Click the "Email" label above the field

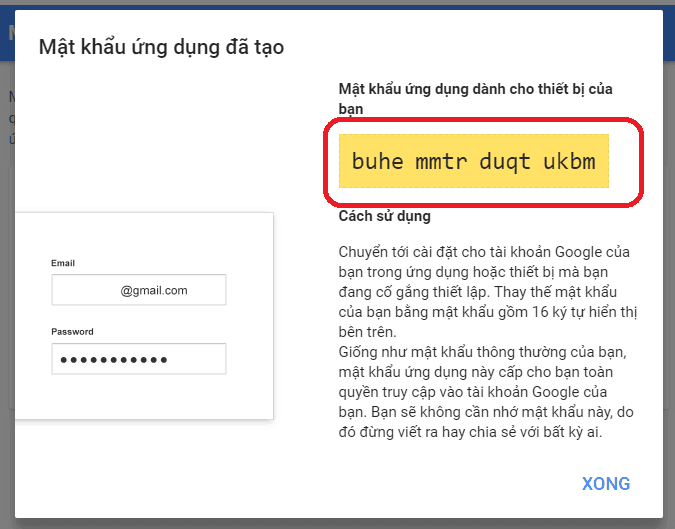pos(63,263)
